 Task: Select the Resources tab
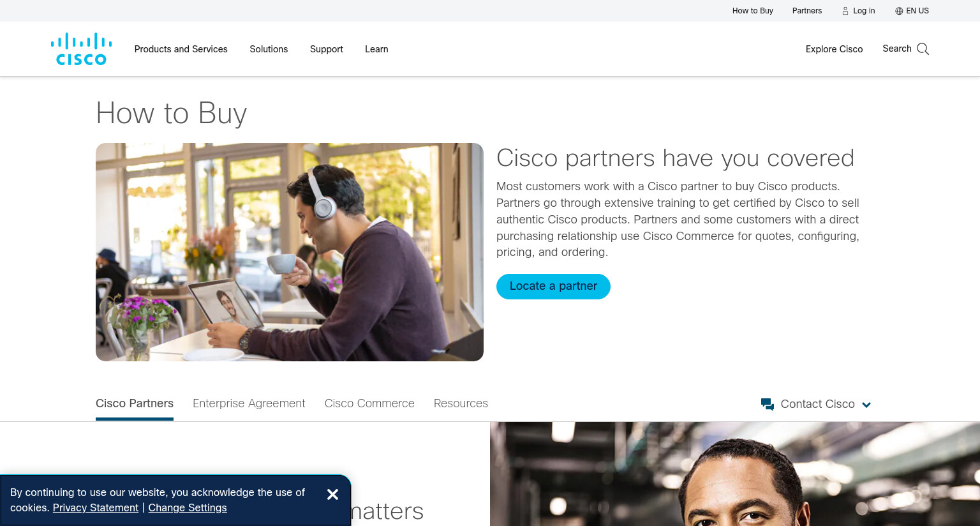click(x=461, y=403)
